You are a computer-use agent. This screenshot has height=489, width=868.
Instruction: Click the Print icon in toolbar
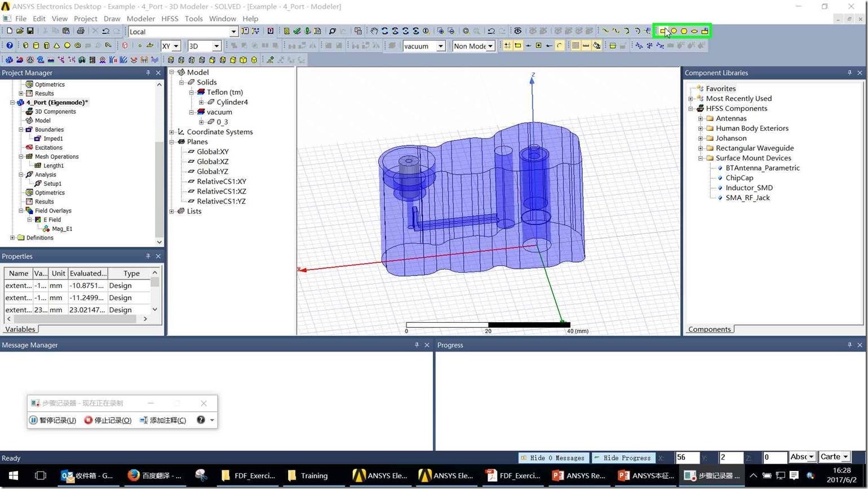click(80, 32)
